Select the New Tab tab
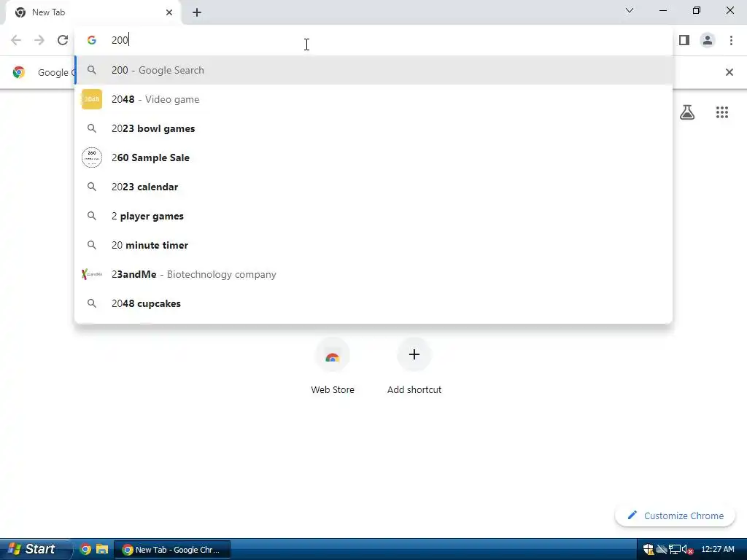 [93, 12]
